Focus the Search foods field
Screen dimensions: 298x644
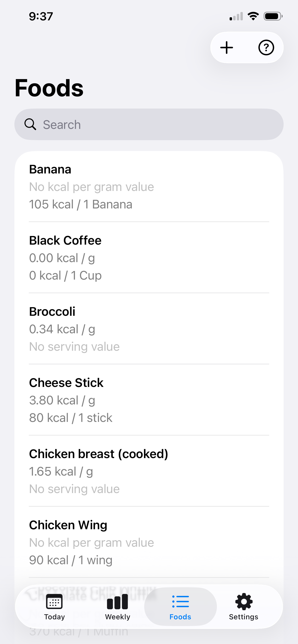(x=149, y=124)
